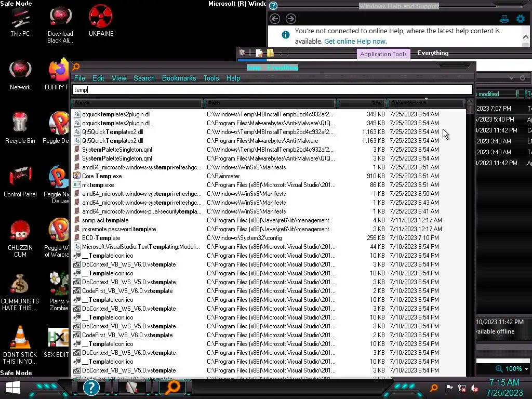Screen dimensions: 532x399
Task: Sort results by the Path column header
Action: 270,102
